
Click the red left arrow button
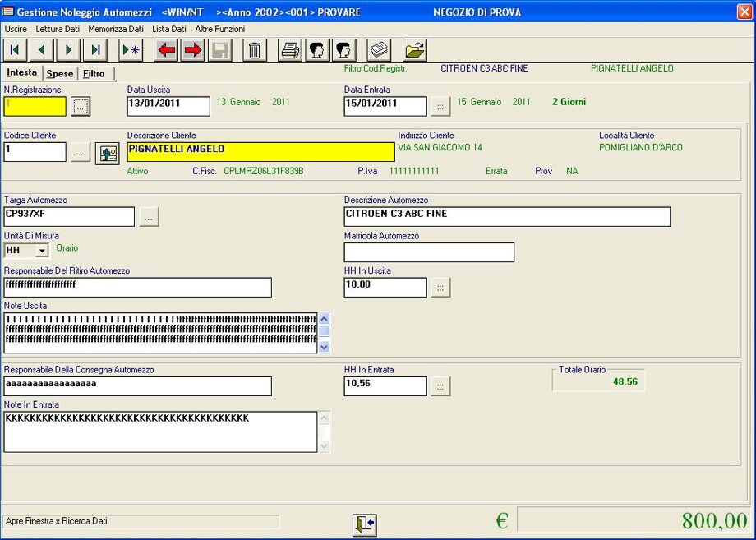[x=166, y=50]
